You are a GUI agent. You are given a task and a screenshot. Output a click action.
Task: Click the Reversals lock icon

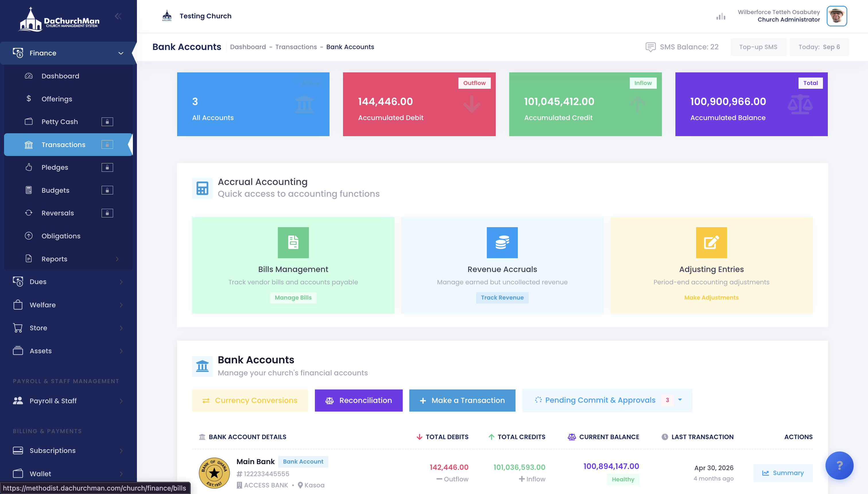tap(107, 213)
